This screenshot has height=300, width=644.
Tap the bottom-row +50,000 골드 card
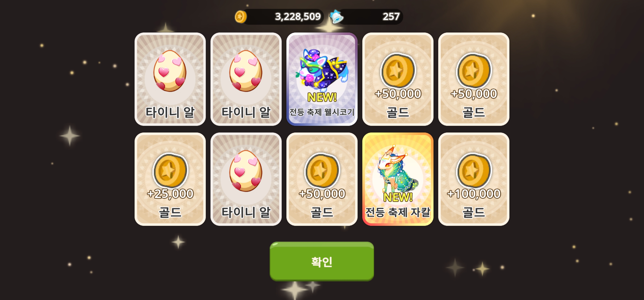(322, 179)
